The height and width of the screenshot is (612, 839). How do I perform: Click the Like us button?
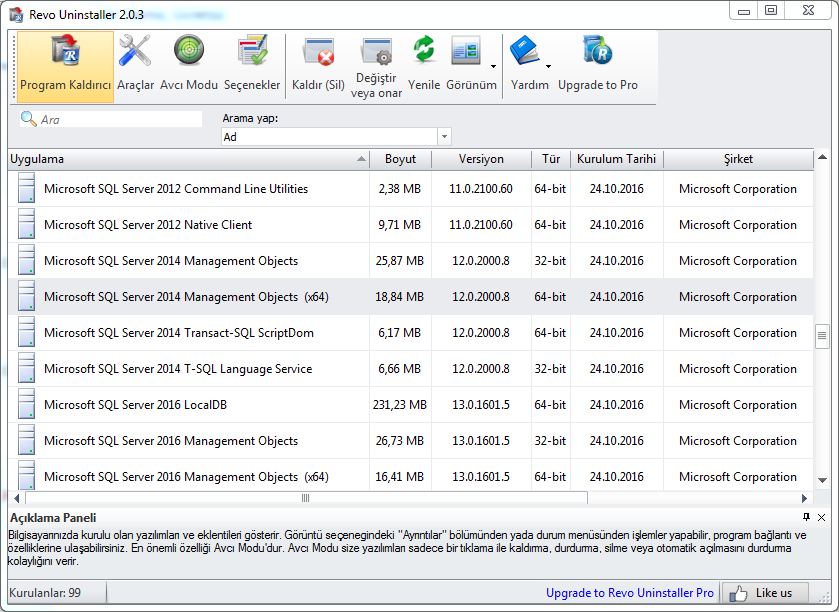point(765,593)
